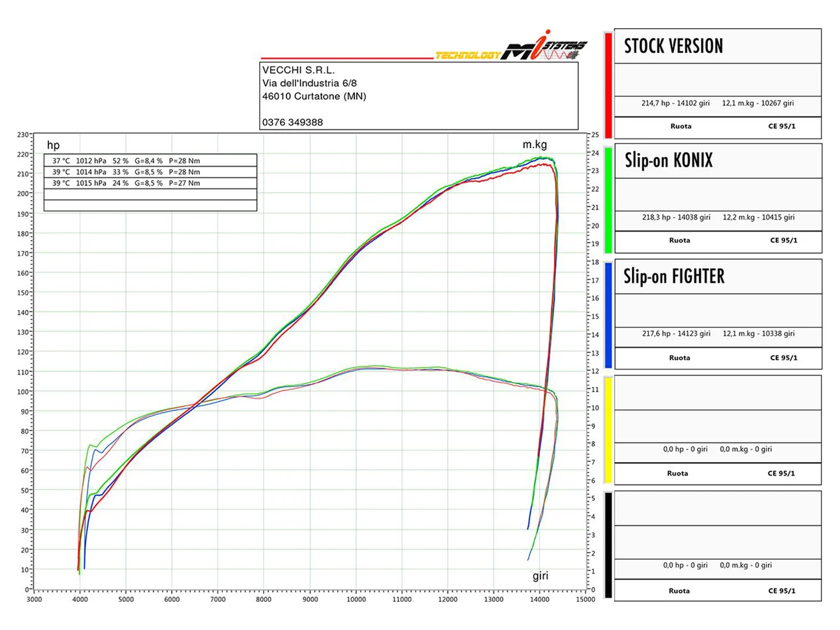Click the VECCHI S.R.L. address header box
This screenshot has width=840, height=630.
(x=419, y=96)
